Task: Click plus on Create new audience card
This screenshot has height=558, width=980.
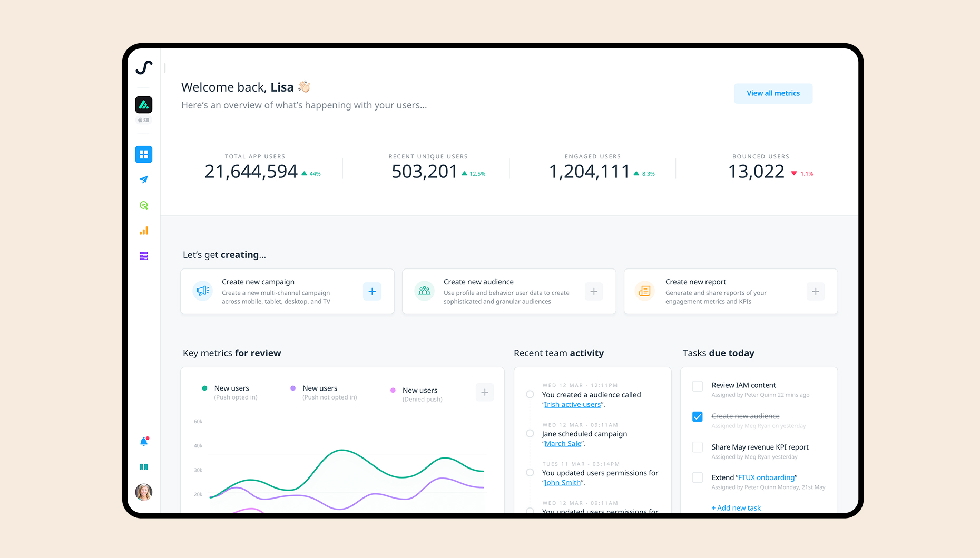Action: coord(594,291)
